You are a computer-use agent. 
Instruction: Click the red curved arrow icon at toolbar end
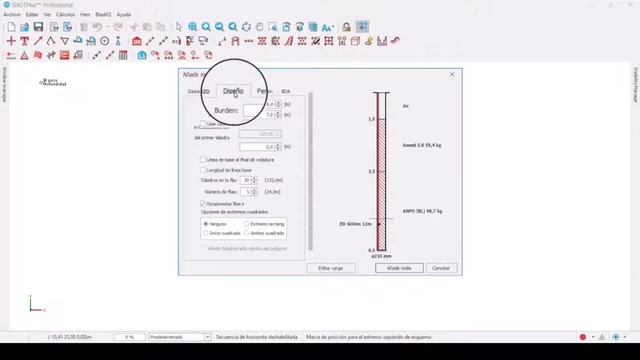point(395,40)
